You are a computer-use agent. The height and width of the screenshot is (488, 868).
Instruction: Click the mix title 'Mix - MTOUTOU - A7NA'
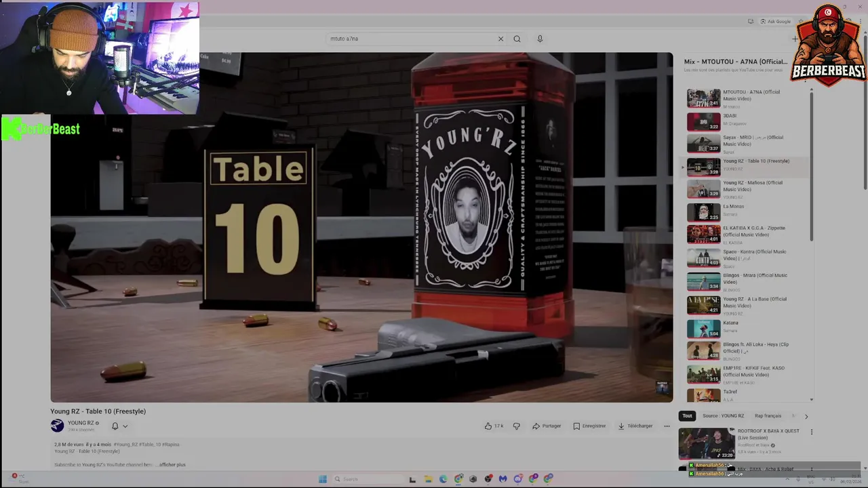(x=735, y=62)
